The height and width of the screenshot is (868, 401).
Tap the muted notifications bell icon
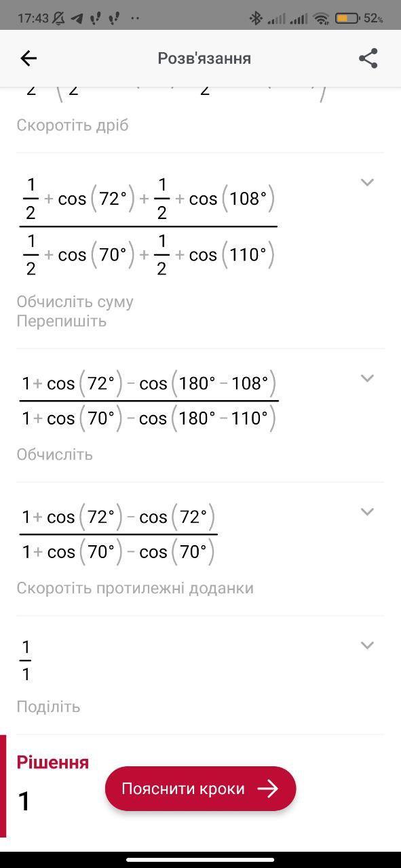pyautogui.click(x=59, y=18)
